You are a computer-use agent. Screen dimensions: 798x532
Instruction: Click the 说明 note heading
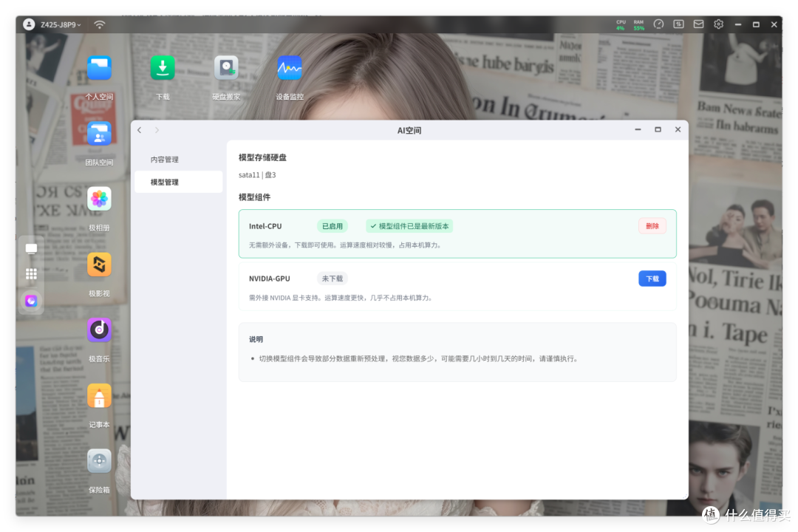pos(256,339)
